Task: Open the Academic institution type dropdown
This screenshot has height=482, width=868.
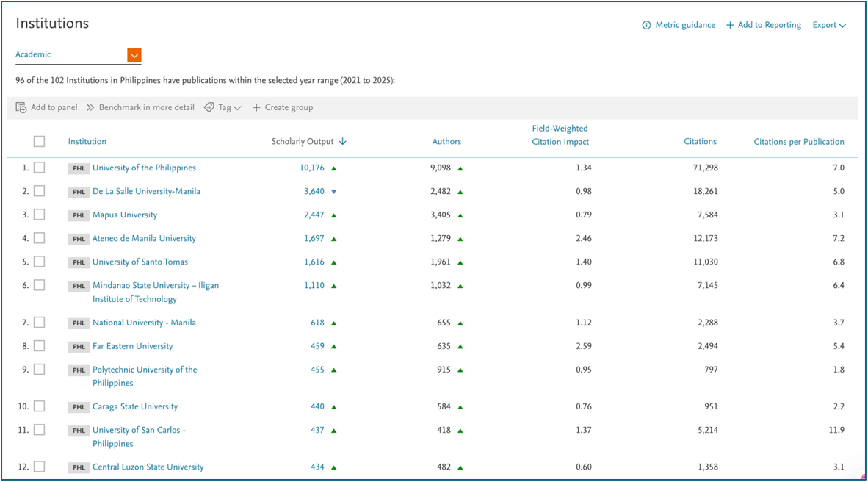Action: click(134, 55)
